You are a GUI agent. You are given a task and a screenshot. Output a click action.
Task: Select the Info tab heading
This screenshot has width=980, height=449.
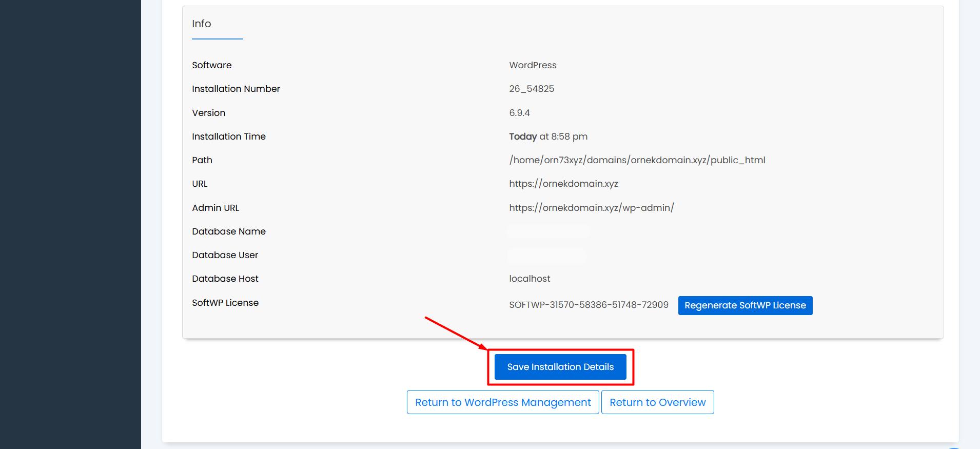(202, 24)
